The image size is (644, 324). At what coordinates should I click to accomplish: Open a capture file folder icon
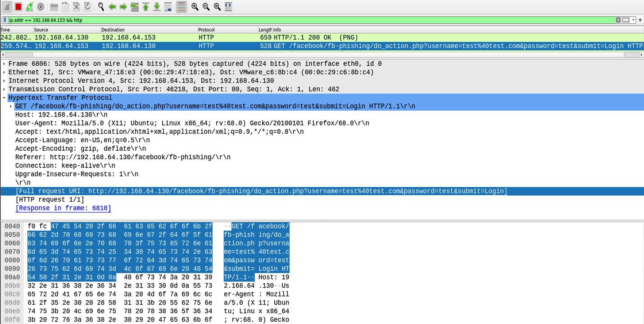54,7
